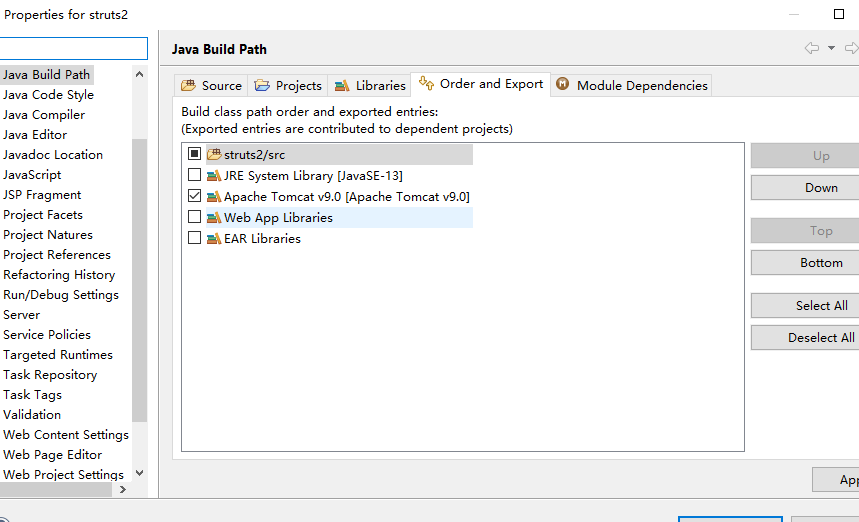
Task: Open JSP Fragment properties page
Action: click(x=42, y=195)
